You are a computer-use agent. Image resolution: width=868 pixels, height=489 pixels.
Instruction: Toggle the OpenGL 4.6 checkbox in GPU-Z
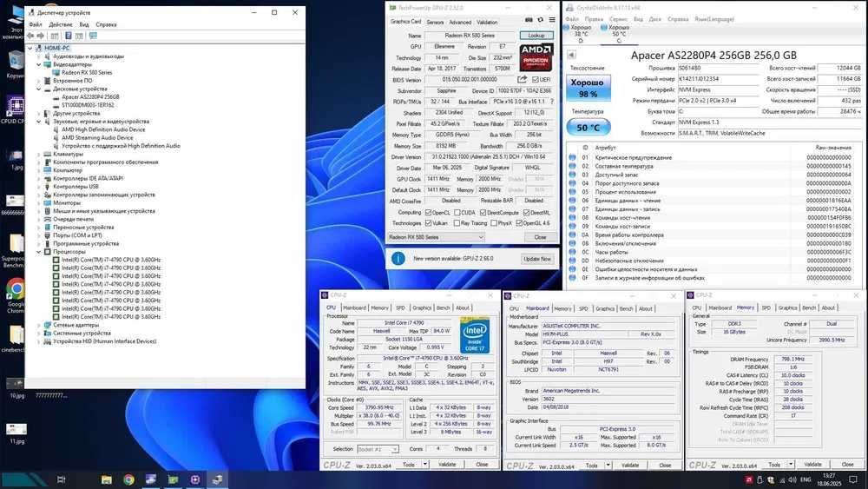(519, 223)
